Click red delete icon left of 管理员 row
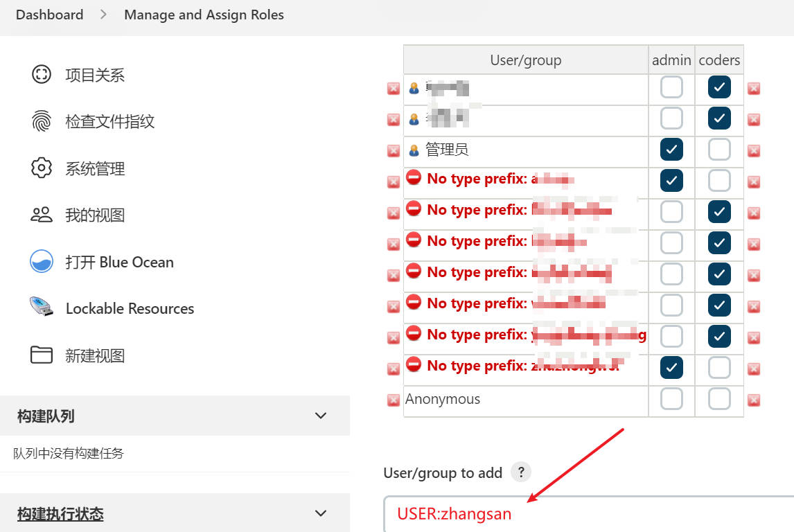The height and width of the screenshot is (532, 794). point(394,150)
